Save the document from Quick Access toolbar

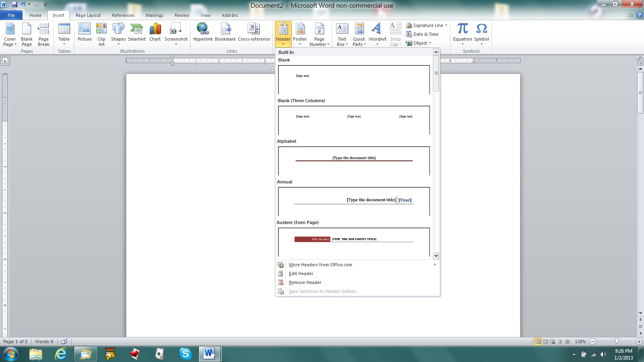pyautogui.click(x=14, y=4)
